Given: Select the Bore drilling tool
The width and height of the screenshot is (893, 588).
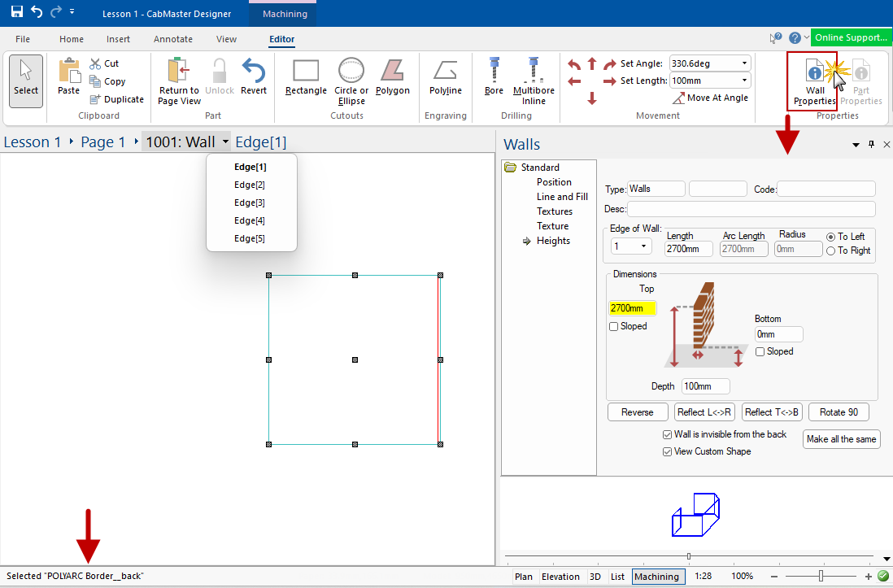Looking at the screenshot, I should pos(494,79).
